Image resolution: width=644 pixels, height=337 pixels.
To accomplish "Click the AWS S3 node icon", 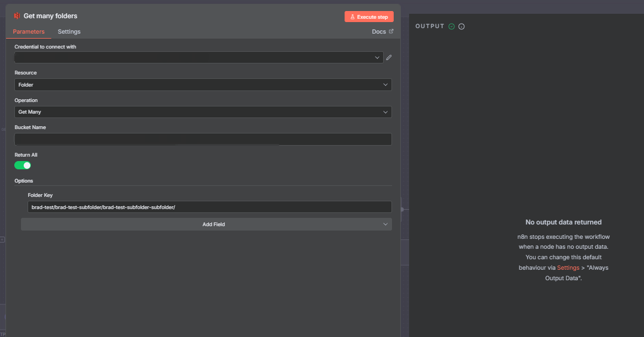I will pos(17,16).
